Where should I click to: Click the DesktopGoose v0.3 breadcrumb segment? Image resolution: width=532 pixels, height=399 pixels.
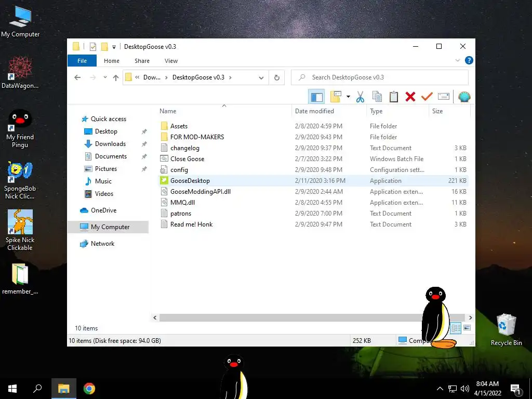click(x=198, y=77)
